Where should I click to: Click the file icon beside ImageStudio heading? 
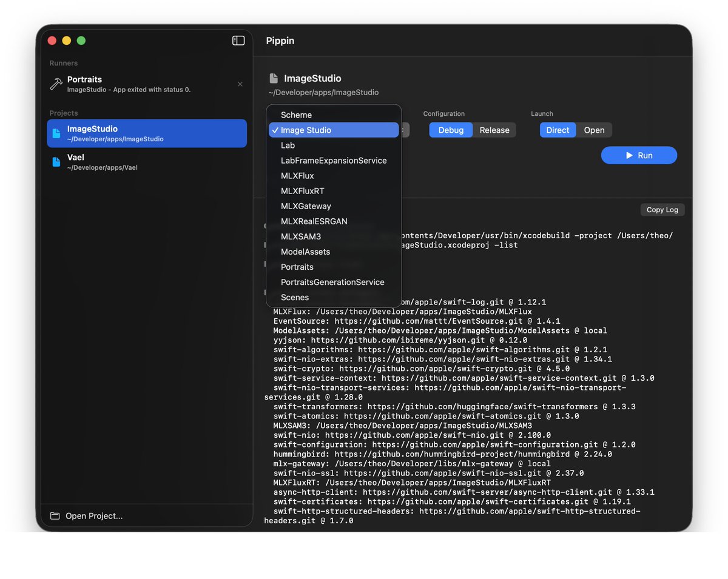pyautogui.click(x=274, y=78)
